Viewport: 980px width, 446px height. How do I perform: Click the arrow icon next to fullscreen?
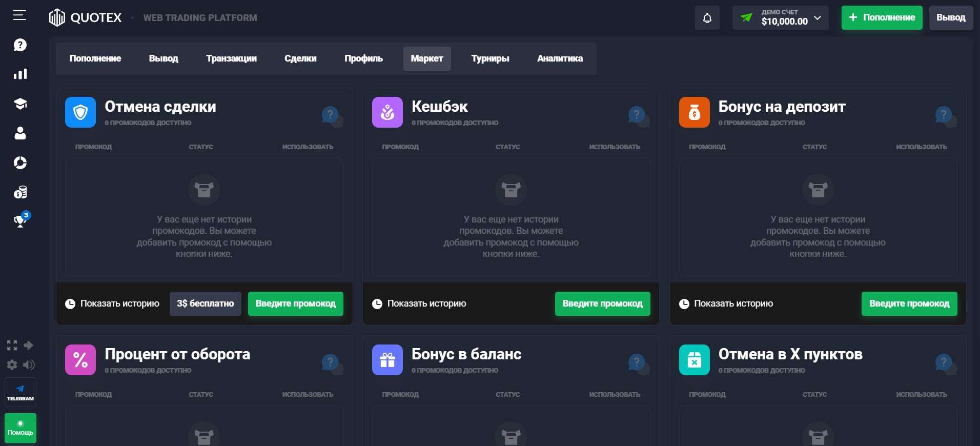[x=29, y=345]
